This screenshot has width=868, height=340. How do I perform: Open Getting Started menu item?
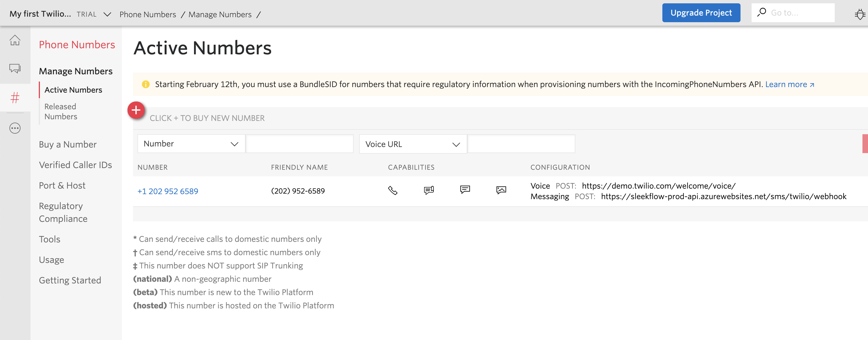(70, 280)
